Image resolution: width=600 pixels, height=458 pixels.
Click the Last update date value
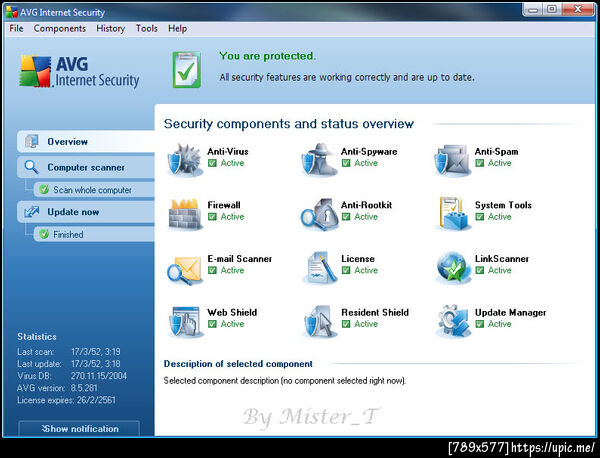pyautogui.click(x=96, y=363)
